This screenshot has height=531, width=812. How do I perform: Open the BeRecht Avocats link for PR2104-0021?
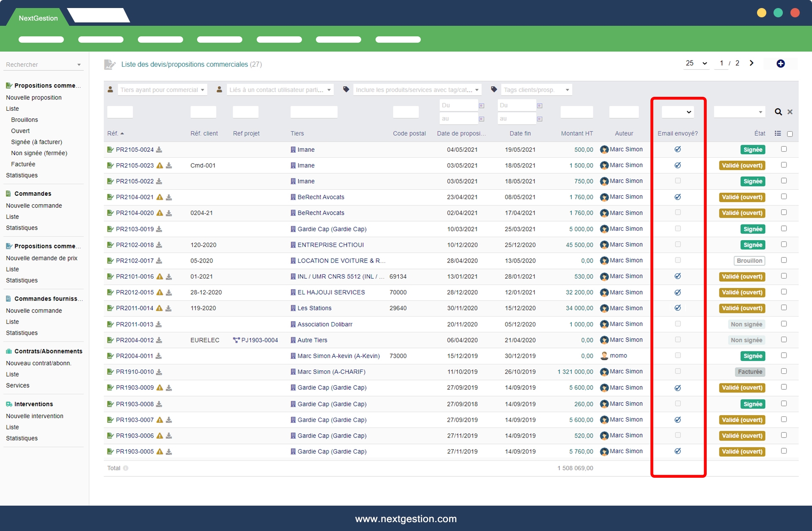[x=321, y=197]
